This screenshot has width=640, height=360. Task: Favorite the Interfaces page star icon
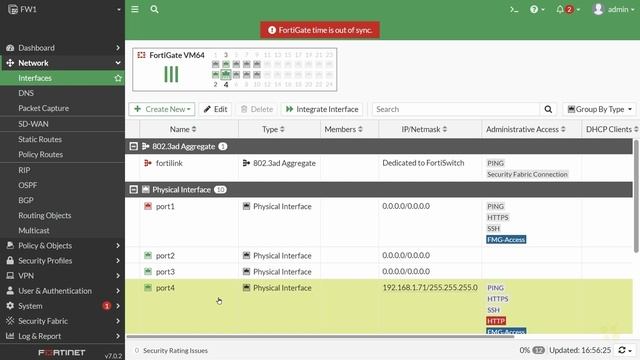(118, 78)
